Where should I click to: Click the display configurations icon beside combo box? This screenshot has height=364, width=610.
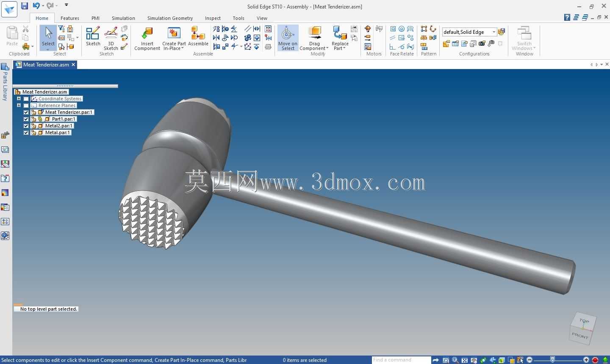coord(502,32)
